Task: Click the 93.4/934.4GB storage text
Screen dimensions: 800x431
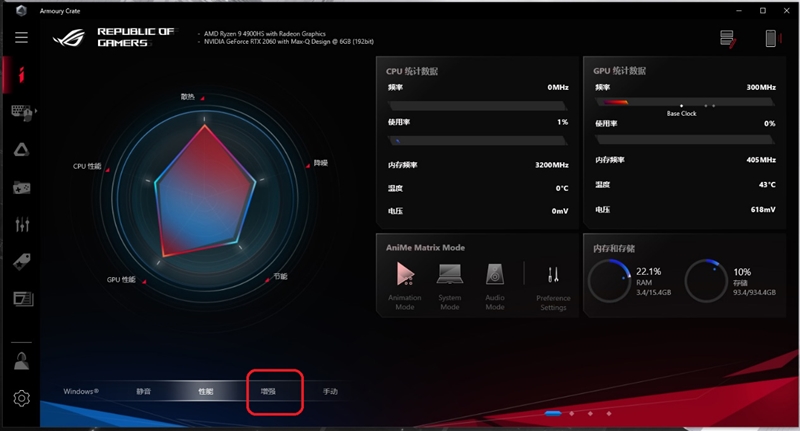Action: pyautogui.click(x=755, y=292)
